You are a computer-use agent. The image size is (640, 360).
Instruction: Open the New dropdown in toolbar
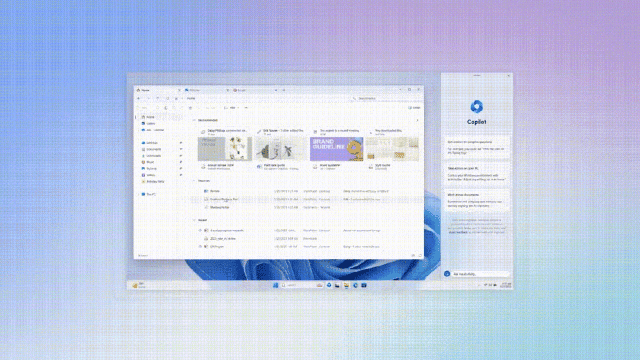click(143, 108)
